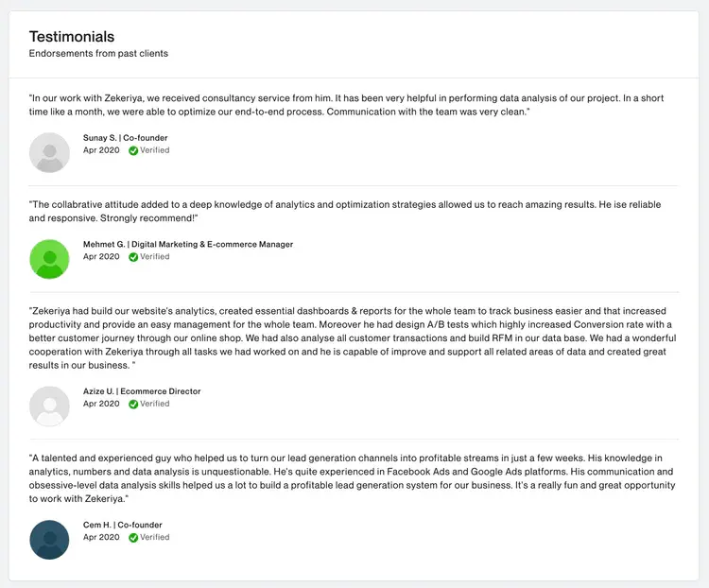Click testimonial about lead generation channels
The width and height of the screenshot is (709, 588).
(352, 478)
